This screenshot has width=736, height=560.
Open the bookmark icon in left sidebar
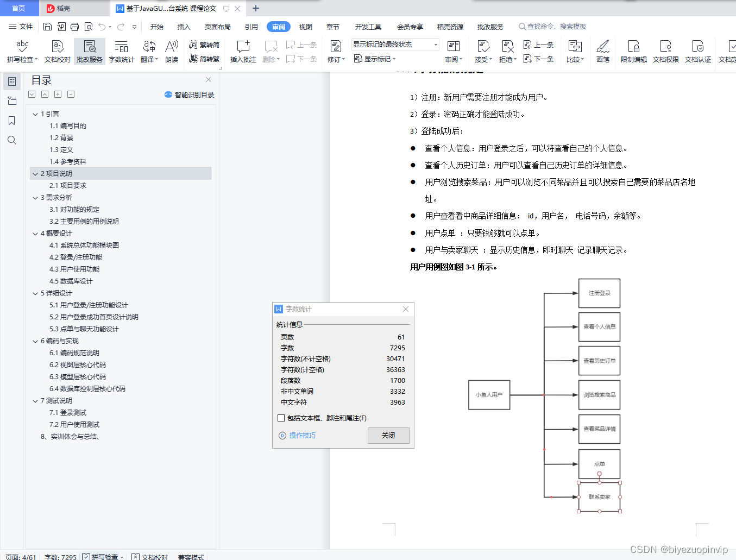[12, 121]
